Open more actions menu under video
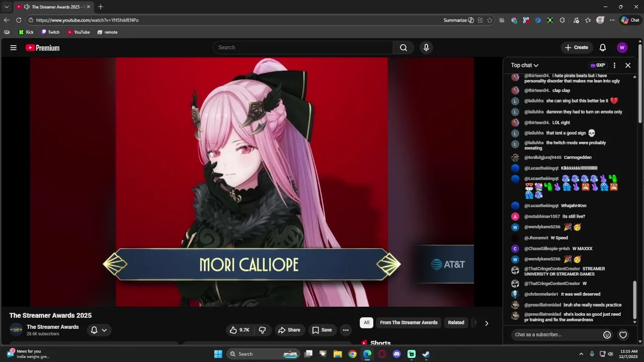Screen dimensions: 644x362 click(x=346, y=330)
